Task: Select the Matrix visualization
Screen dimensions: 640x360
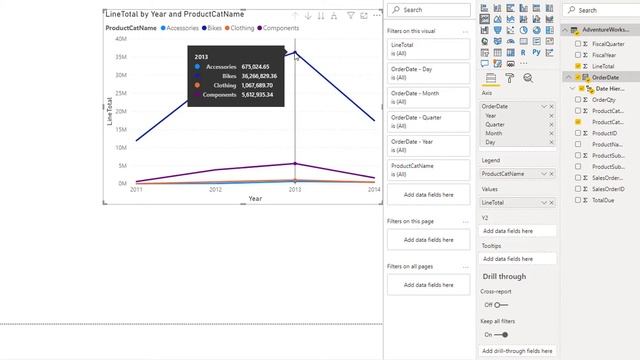Action: pyautogui.click(x=511, y=52)
